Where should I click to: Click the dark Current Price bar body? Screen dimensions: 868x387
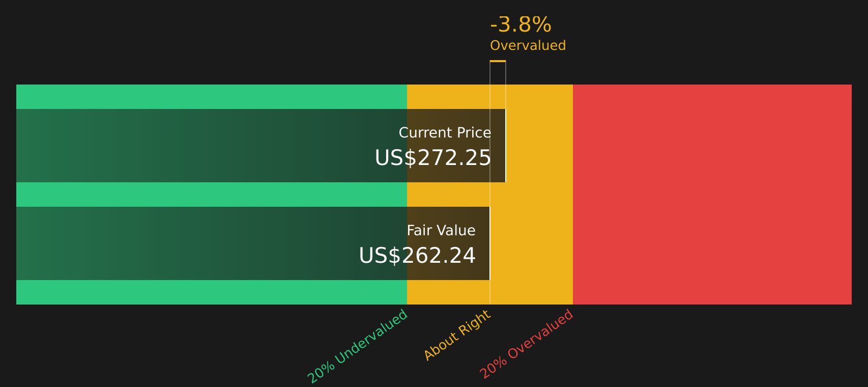tap(261, 146)
